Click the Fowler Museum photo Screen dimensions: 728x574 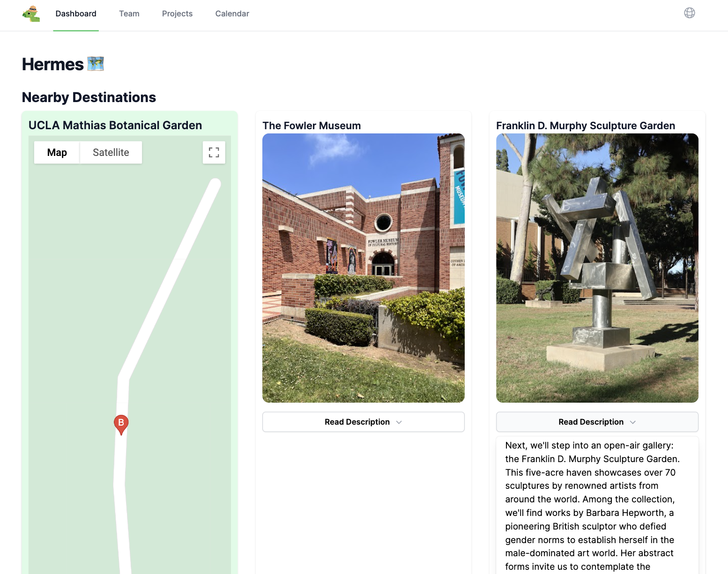tap(364, 268)
